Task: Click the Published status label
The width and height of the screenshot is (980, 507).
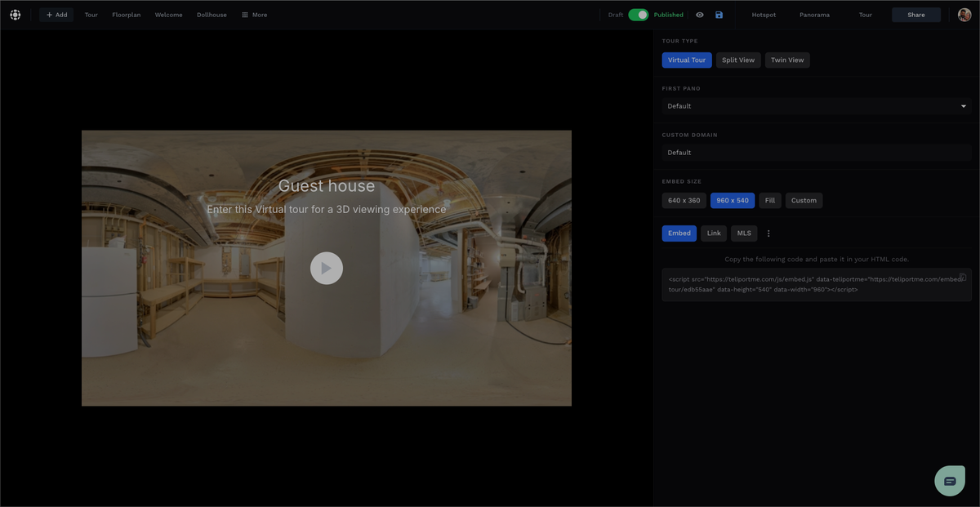Action: (669, 15)
